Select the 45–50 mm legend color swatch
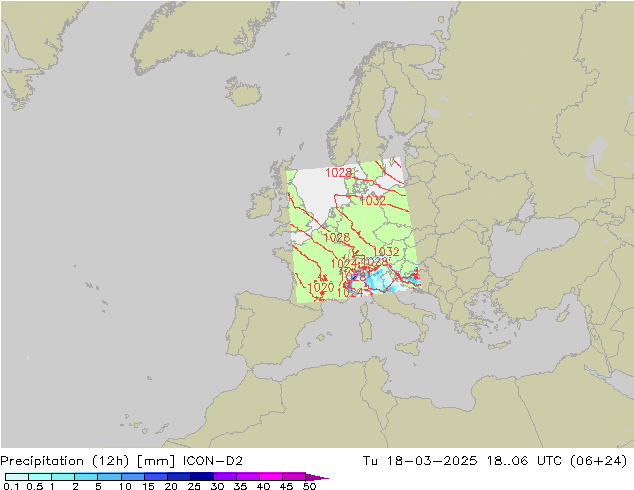This screenshot has width=634, height=490. [x=294, y=477]
